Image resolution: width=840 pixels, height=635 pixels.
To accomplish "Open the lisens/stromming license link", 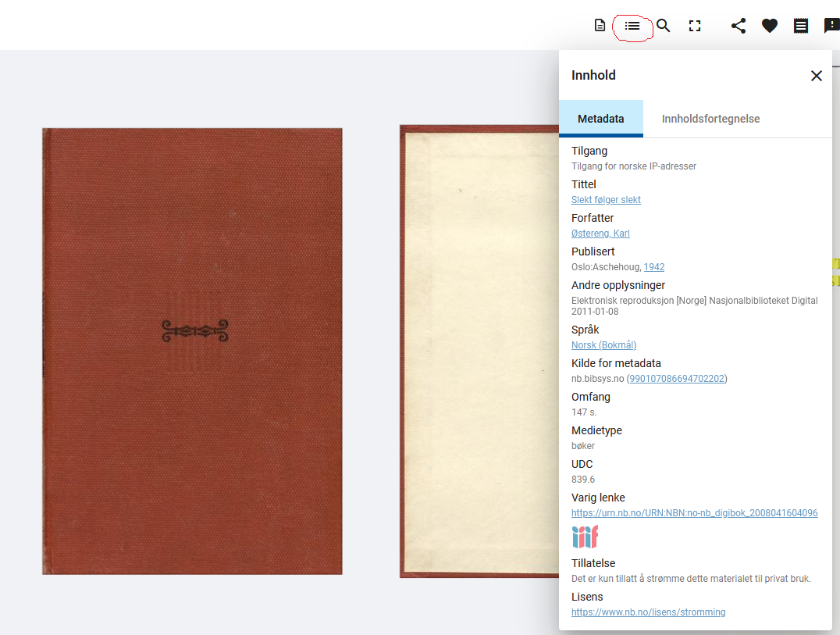I will point(648,612).
